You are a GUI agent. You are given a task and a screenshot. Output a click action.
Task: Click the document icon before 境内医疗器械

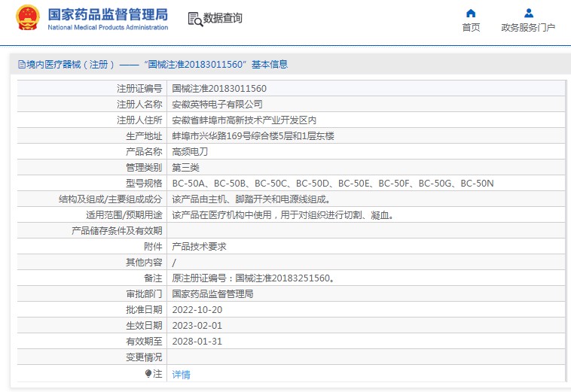click(21, 65)
